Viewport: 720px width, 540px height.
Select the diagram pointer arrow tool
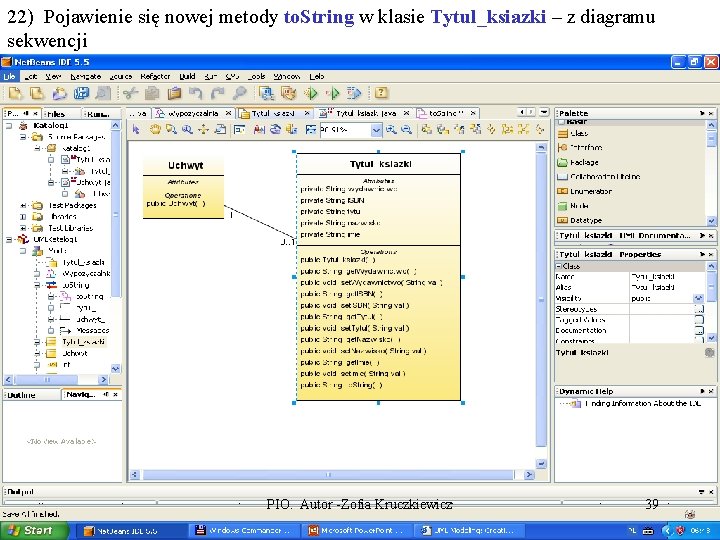click(136, 129)
